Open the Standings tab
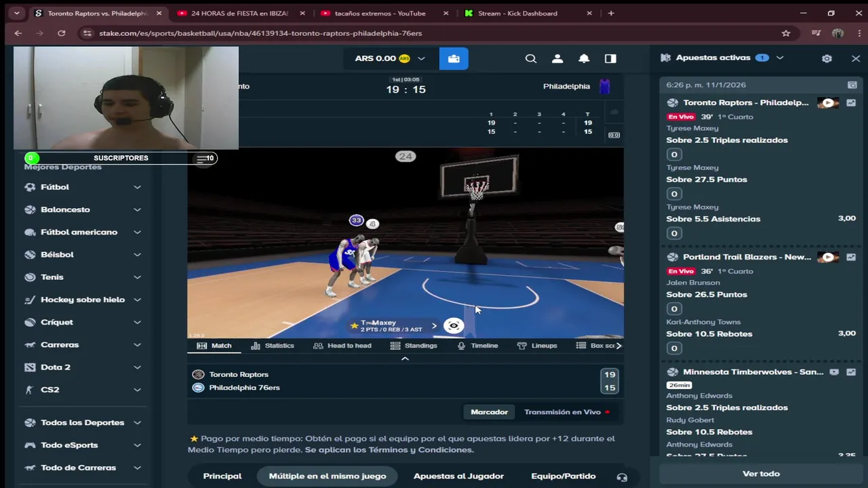 tap(414, 346)
